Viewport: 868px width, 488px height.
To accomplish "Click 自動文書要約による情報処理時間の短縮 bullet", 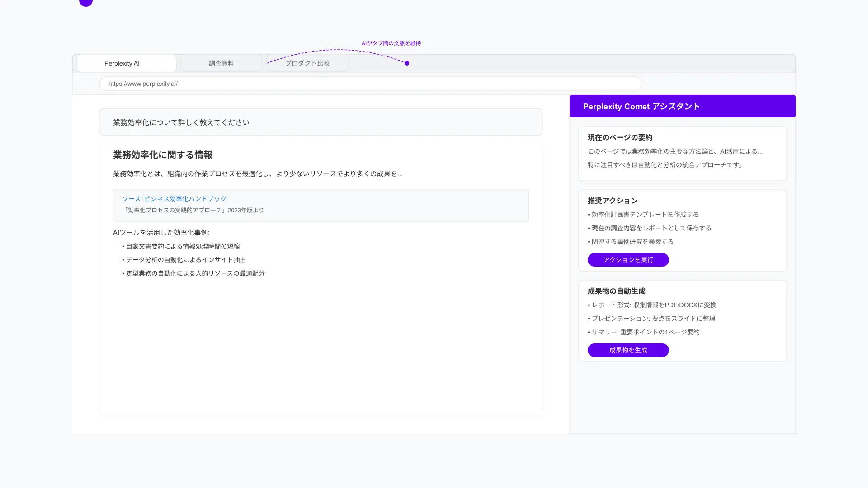I will click(181, 246).
